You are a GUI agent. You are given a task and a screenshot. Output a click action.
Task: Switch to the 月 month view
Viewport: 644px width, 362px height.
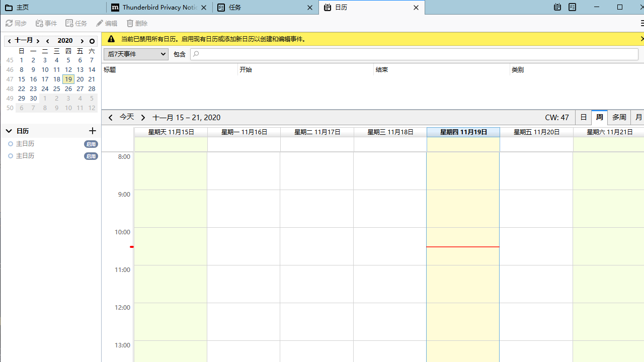[638, 117]
